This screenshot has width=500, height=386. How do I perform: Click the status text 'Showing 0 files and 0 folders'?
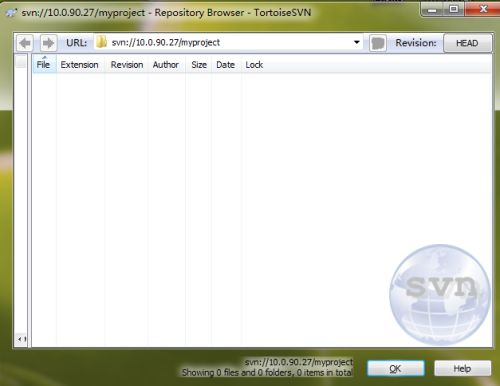237,372
